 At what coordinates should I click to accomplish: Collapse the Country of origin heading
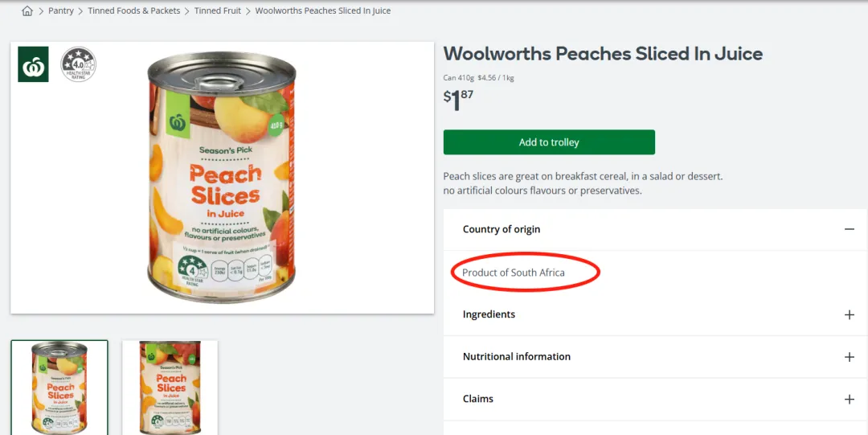tap(502, 229)
